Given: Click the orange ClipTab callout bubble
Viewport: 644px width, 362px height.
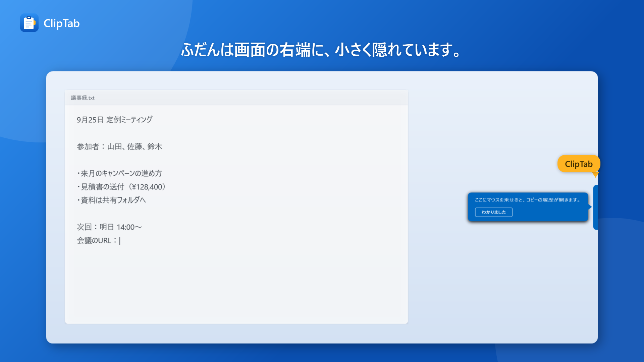Looking at the screenshot, I should [x=579, y=164].
